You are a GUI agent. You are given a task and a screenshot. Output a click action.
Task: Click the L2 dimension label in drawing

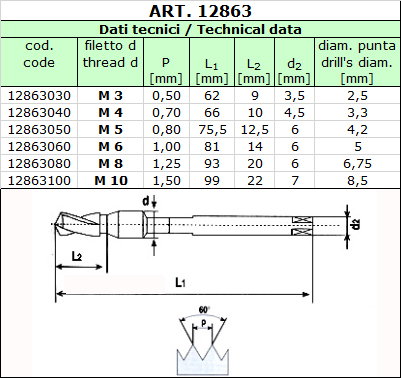[x=77, y=256]
